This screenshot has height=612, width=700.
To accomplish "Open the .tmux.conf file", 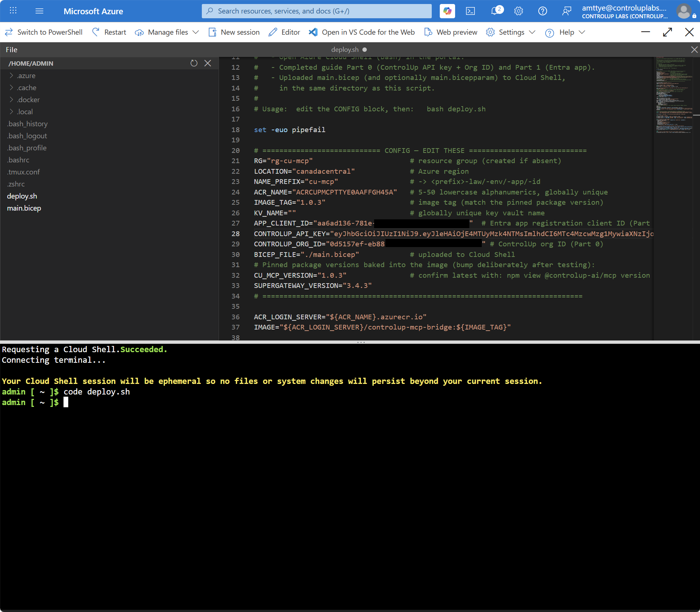I will (23, 172).
